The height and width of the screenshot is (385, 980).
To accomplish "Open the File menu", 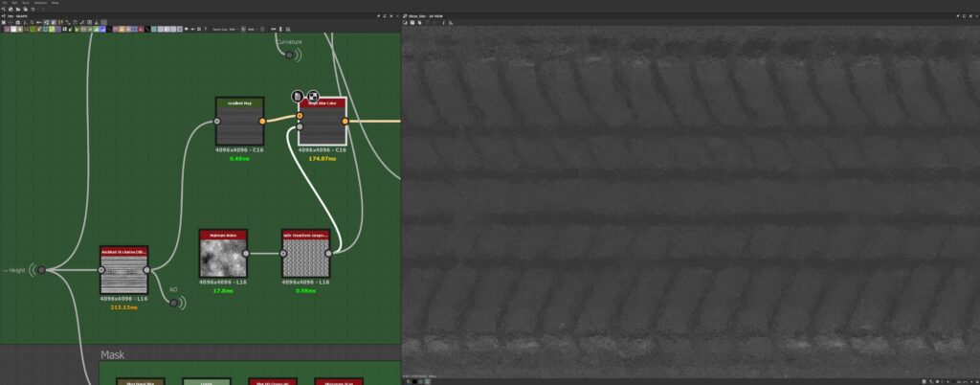I will (x=5, y=3).
